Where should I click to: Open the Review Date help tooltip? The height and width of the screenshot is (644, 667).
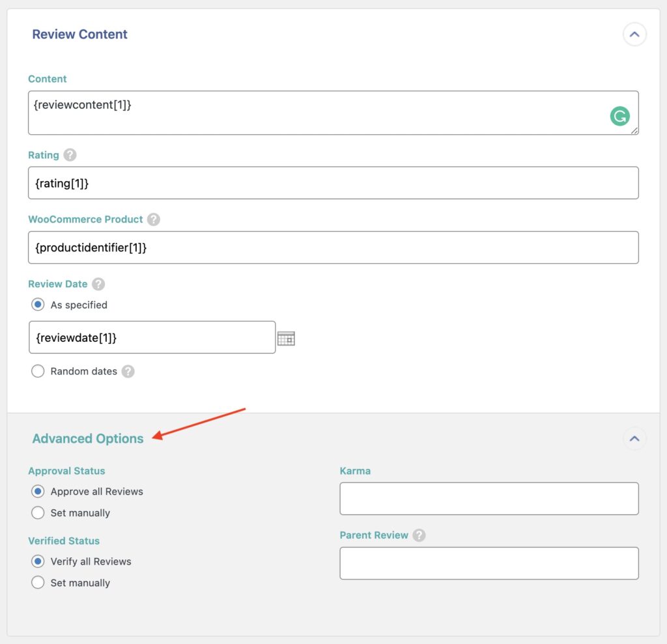pos(98,284)
